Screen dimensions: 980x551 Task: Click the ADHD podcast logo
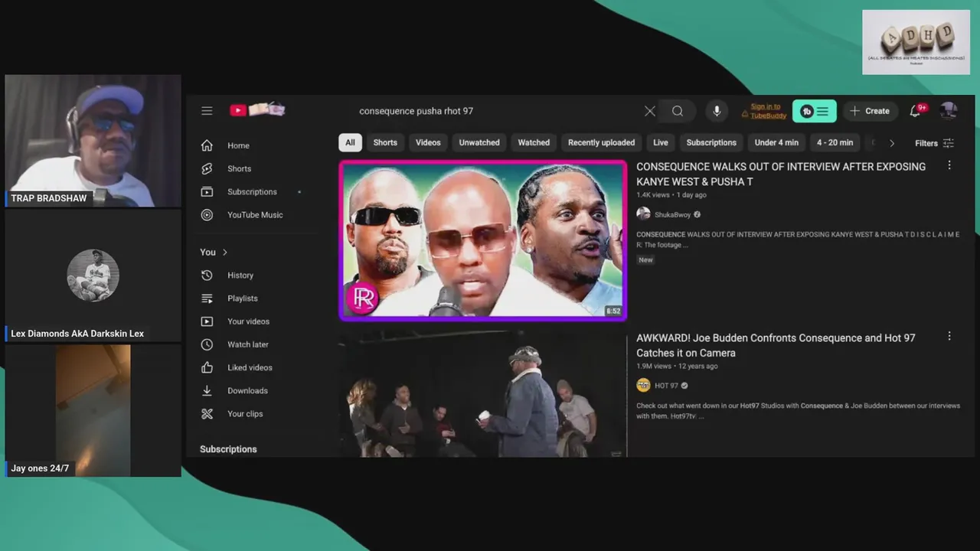[x=916, y=42]
